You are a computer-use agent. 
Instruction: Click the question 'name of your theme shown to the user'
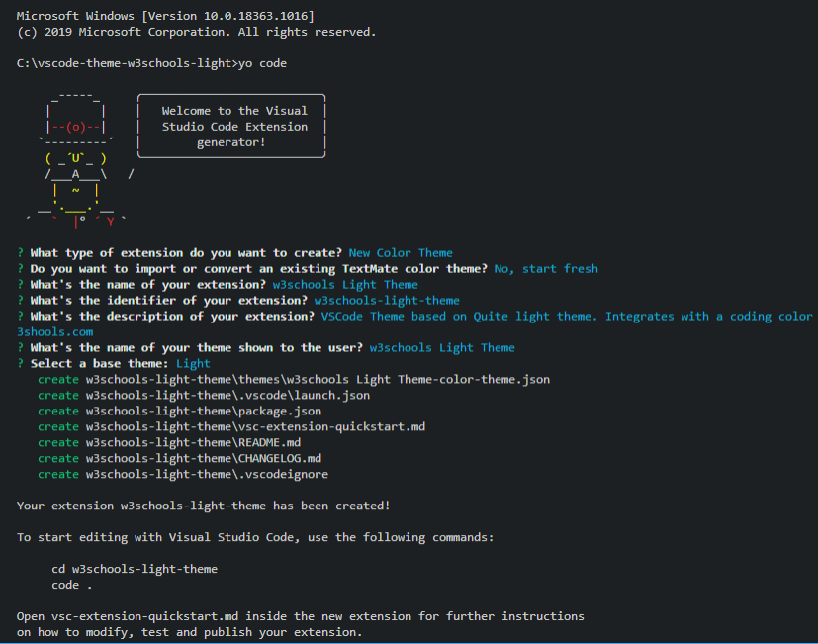coord(197,347)
